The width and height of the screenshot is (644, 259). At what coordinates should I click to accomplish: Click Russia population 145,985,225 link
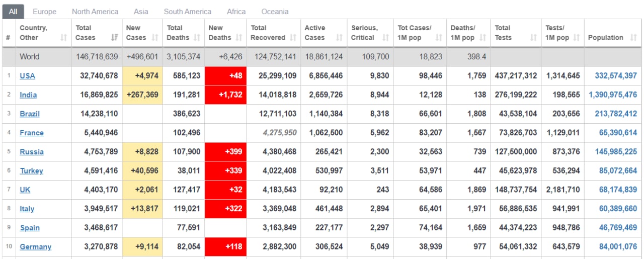[616, 152]
